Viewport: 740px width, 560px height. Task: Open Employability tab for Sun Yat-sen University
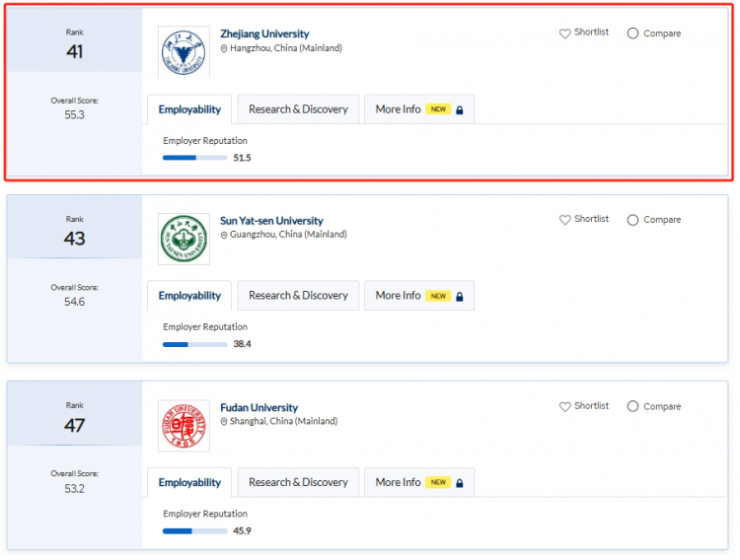[189, 296]
